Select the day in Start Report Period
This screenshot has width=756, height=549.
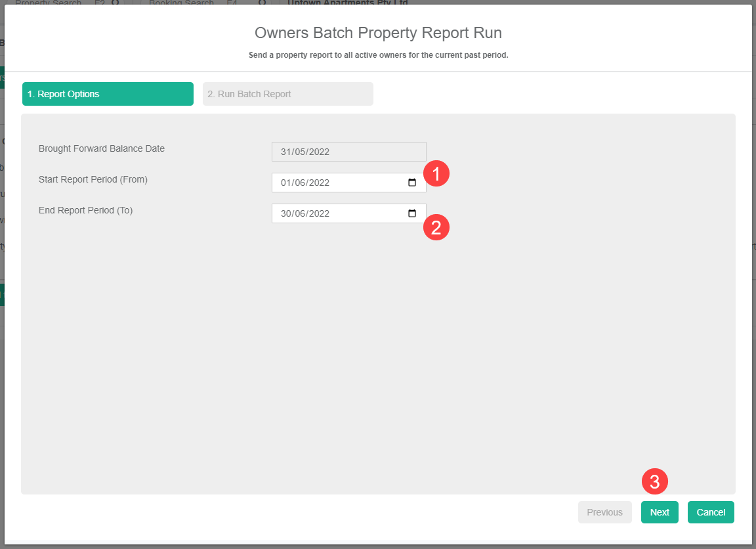[285, 183]
